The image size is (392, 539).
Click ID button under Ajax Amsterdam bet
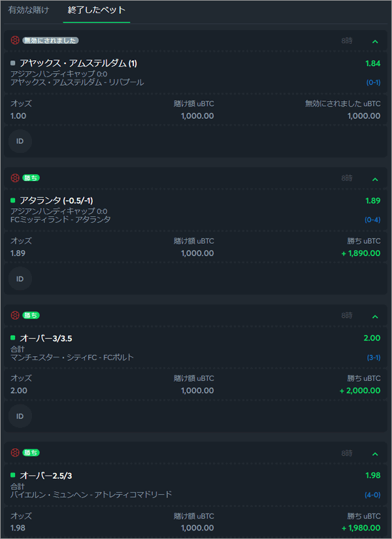coord(20,141)
